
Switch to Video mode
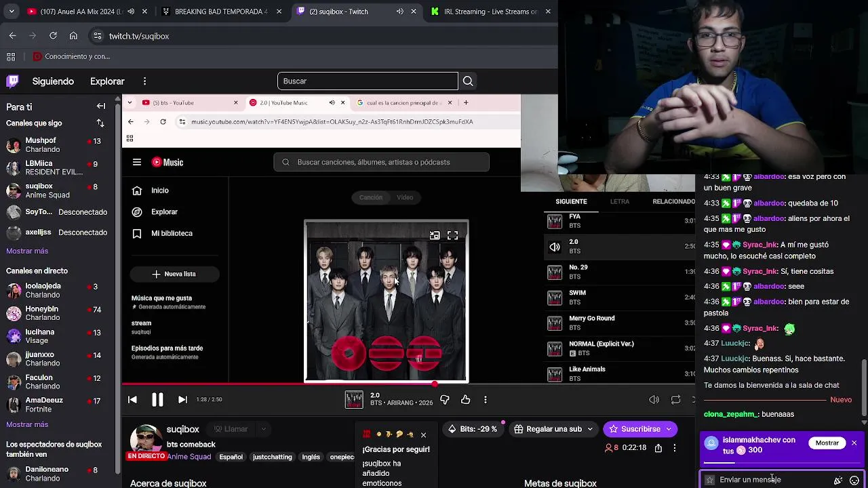[405, 197]
